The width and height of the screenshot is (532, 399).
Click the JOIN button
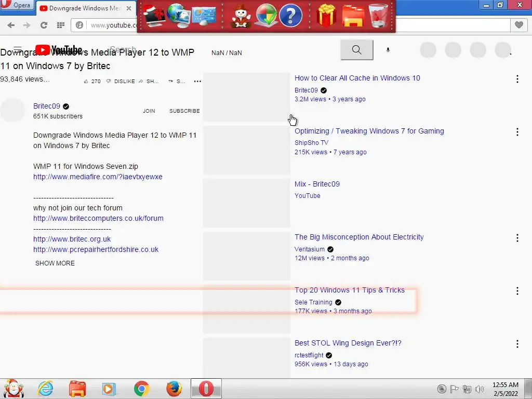(149, 111)
